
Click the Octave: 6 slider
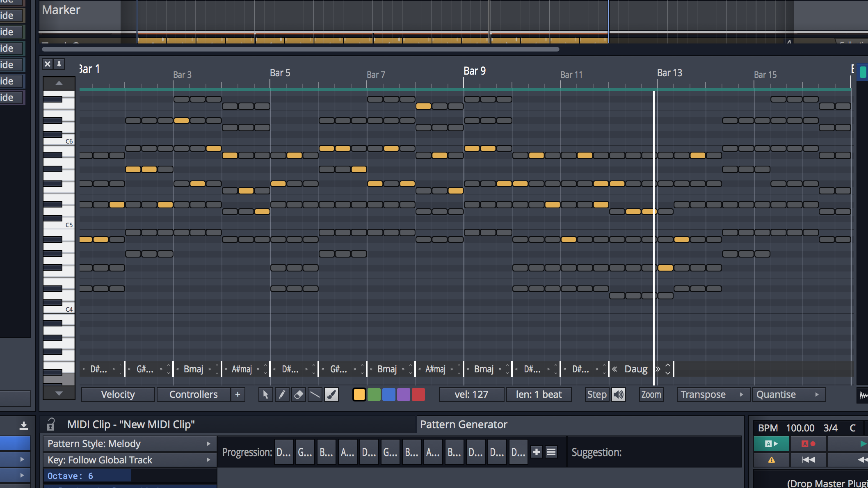click(x=130, y=476)
